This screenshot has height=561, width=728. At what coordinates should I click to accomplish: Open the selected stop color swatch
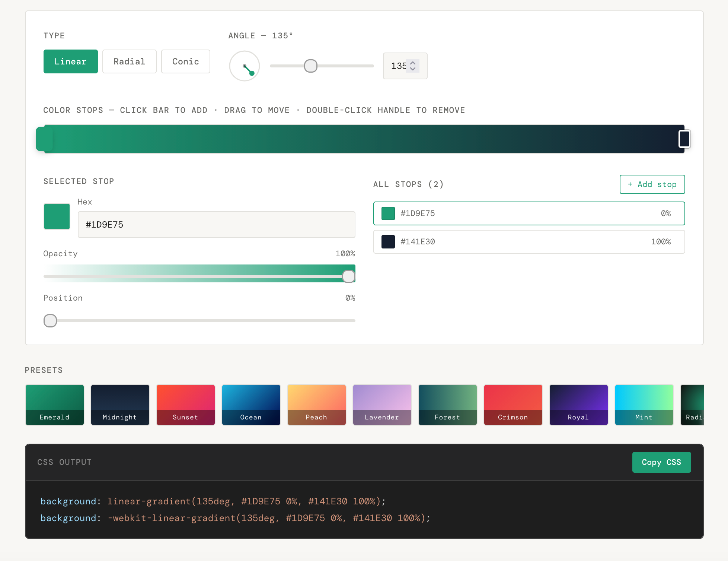pos(57,216)
